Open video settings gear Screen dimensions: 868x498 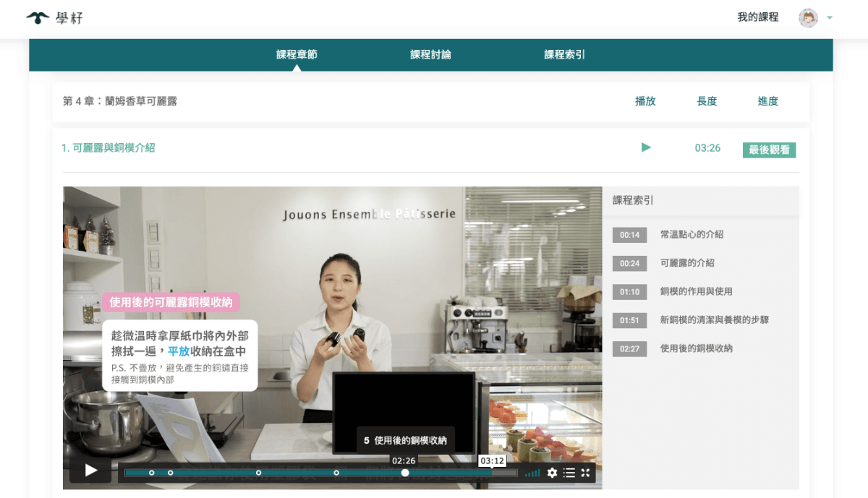click(552, 473)
